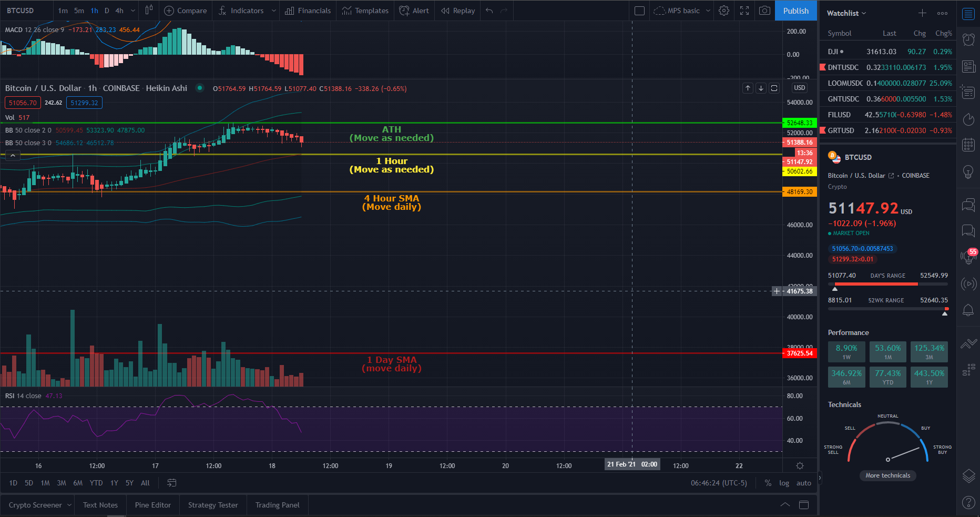Toggle percent scale on price axis

768,483
